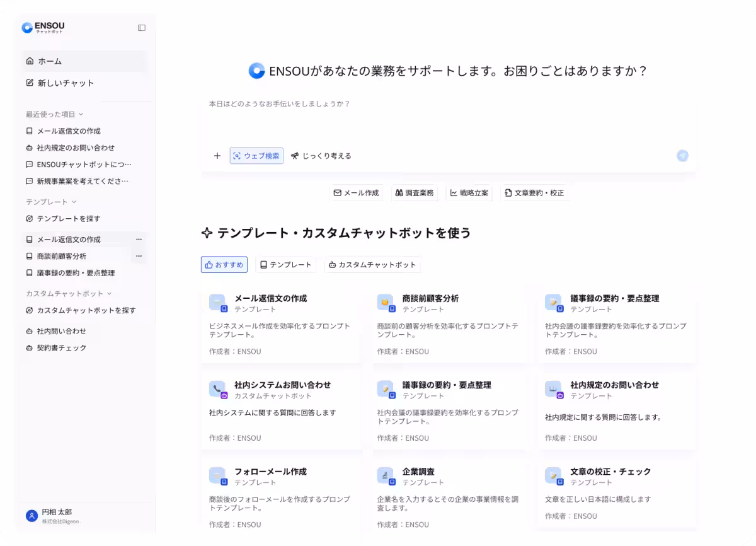
Task: Click the phone icon on 社内システムお問い合わせ card
Action: 217,389
